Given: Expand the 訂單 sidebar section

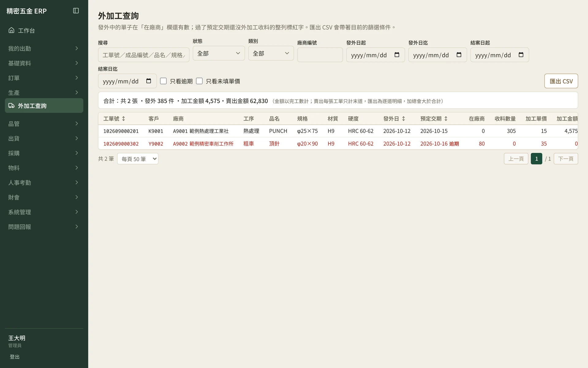Looking at the screenshot, I should tap(44, 78).
